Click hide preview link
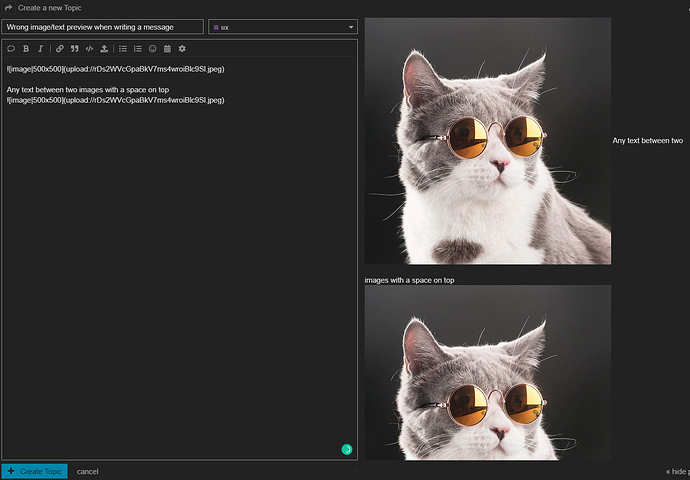The width and height of the screenshot is (690, 480). coord(677,472)
